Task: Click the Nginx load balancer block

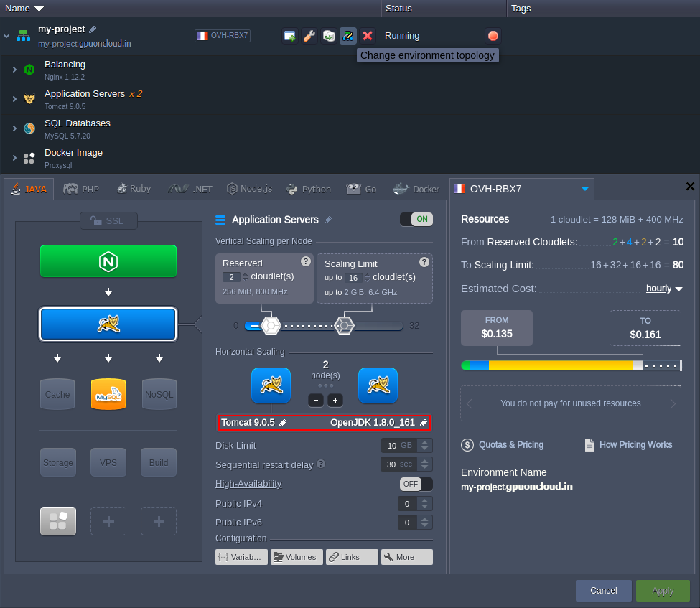Action: click(108, 261)
